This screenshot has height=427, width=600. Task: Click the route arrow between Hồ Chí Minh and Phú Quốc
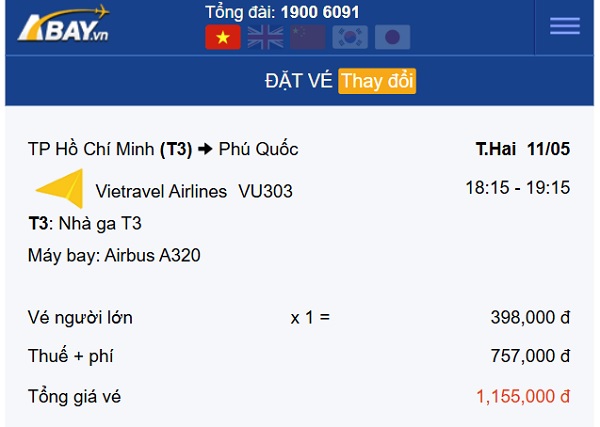pyautogui.click(x=205, y=150)
